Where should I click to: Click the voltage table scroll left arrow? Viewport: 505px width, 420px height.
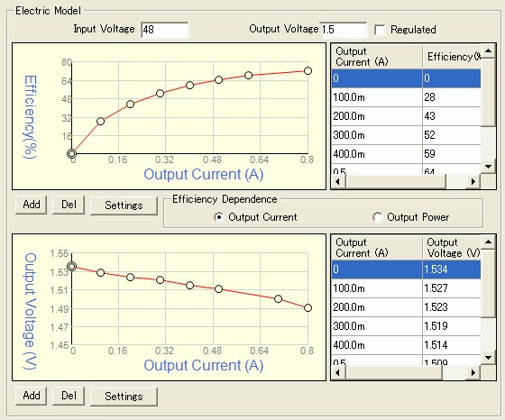(338, 373)
